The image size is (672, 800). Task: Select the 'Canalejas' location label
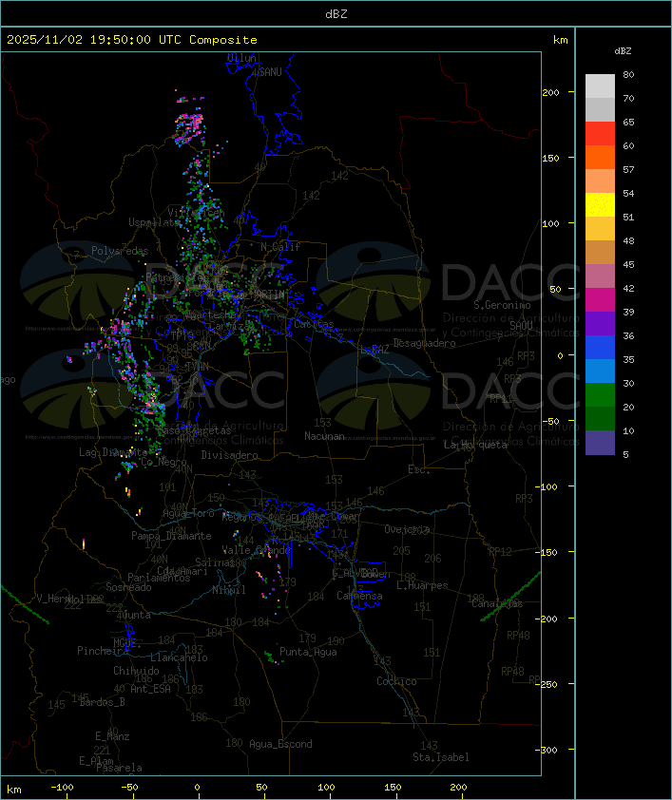[x=497, y=604]
